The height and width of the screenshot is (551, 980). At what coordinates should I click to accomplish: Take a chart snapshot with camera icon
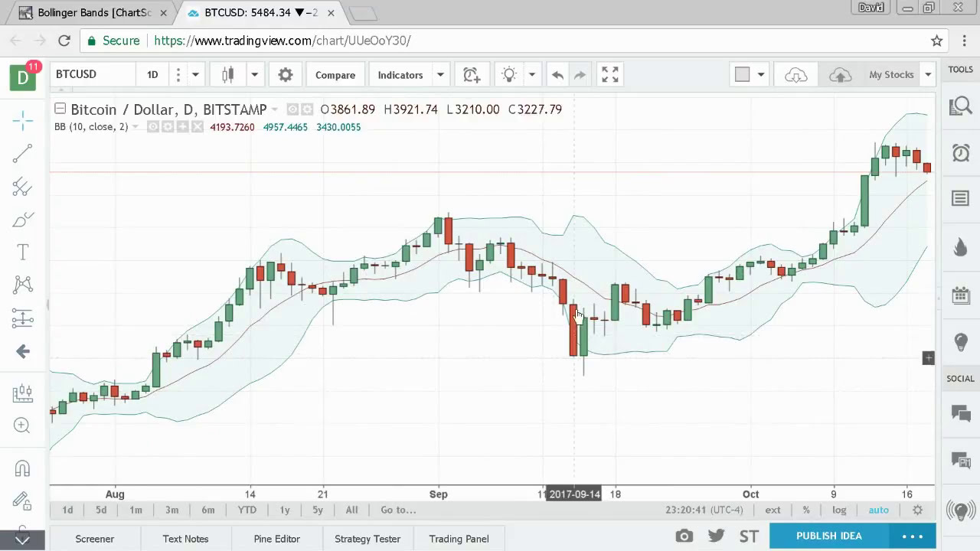click(x=684, y=536)
